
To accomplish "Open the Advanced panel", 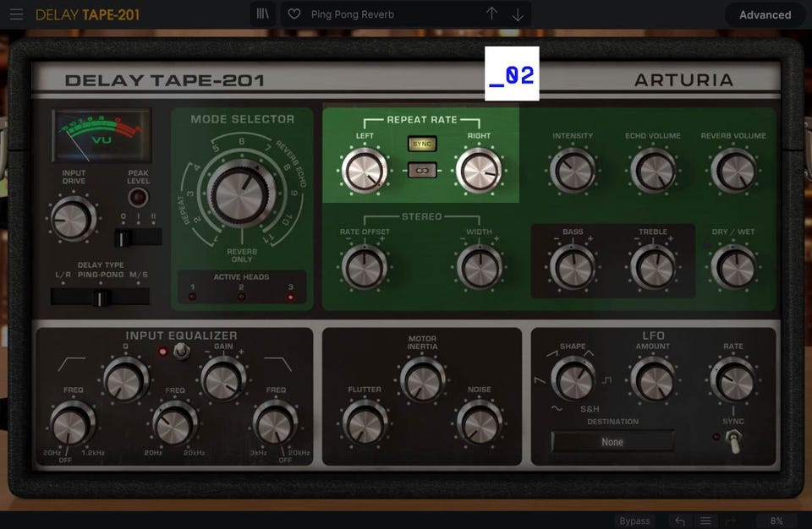I will [x=765, y=15].
